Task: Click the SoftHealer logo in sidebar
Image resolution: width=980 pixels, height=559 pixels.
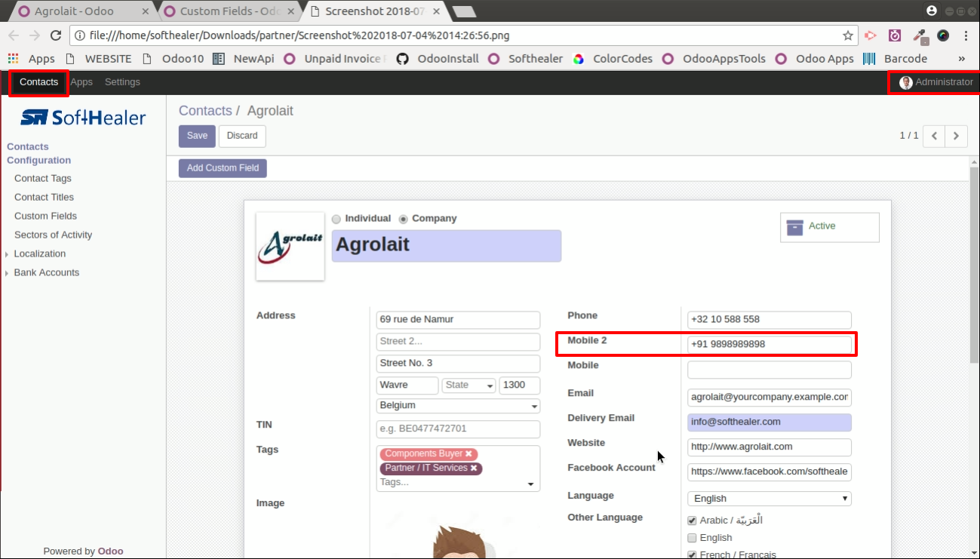Action: (83, 117)
